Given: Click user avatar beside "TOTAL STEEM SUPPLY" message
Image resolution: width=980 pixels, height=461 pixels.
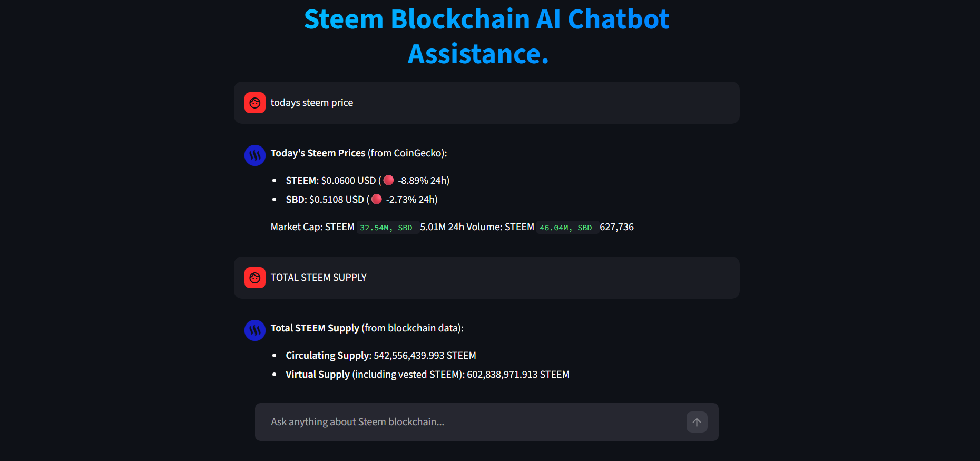Looking at the screenshot, I should [x=255, y=278].
